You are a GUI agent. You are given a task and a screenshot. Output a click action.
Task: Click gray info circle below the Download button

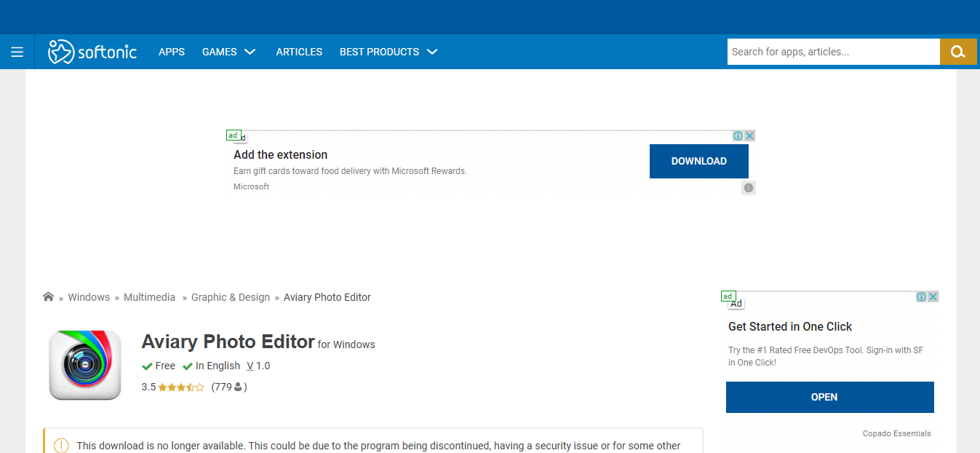(x=749, y=188)
